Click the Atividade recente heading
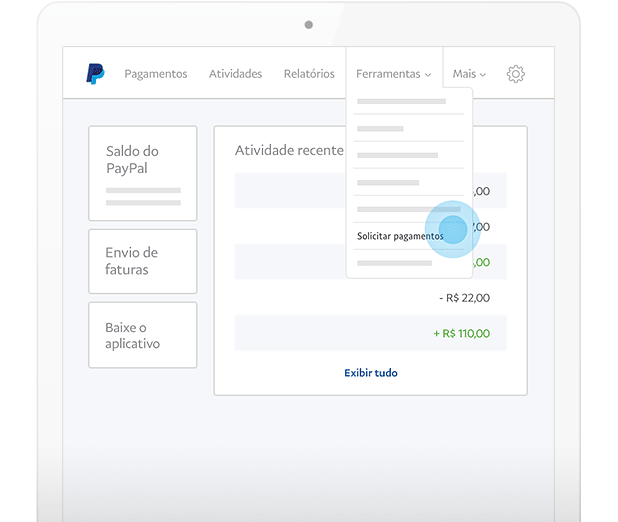This screenshot has height=522, width=618. click(289, 151)
